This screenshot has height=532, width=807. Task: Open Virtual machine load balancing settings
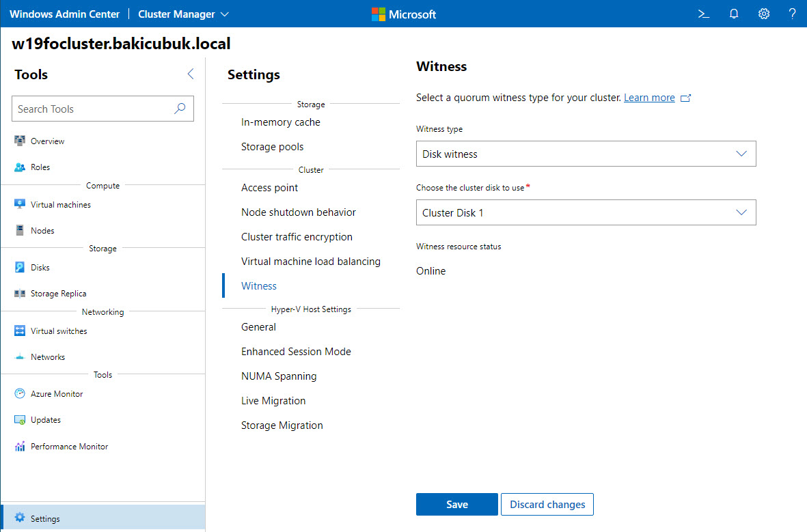click(311, 262)
